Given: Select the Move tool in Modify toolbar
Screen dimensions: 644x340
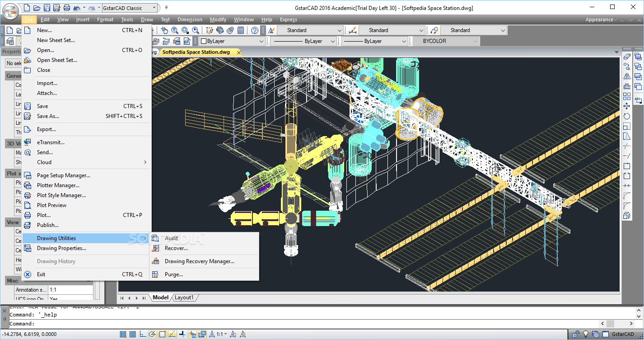Looking at the screenshot, I should tap(627, 106).
